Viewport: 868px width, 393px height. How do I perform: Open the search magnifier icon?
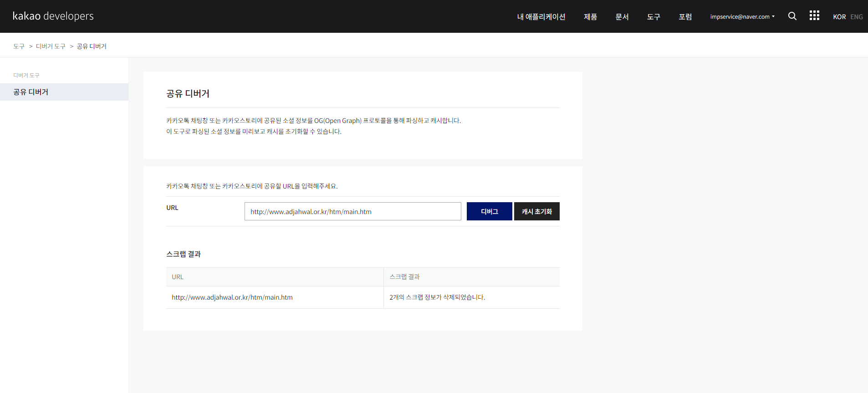(792, 16)
